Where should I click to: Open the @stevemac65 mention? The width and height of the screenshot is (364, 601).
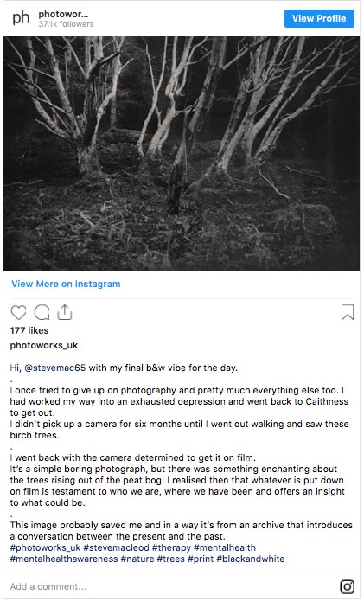tap(54, 368)
